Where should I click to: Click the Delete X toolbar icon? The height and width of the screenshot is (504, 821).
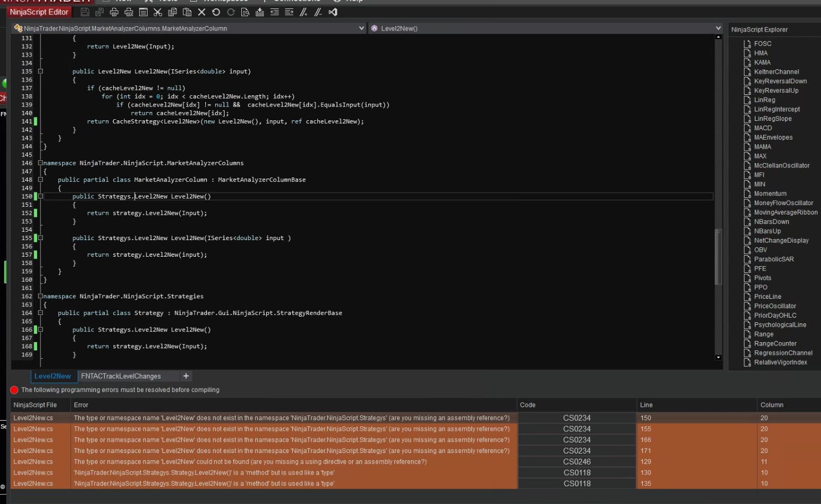(202, 12)
